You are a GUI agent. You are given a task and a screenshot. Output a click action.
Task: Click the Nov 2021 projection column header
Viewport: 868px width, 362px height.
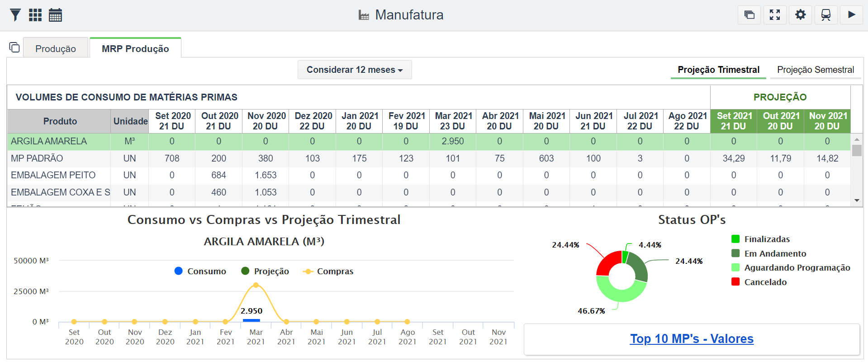click(827, 121)
